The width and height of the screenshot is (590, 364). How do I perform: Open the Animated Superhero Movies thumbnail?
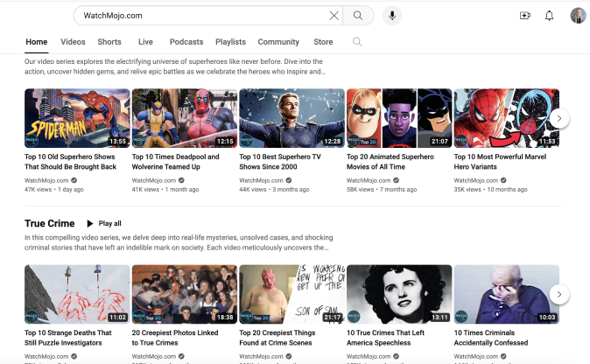(399, 118)
